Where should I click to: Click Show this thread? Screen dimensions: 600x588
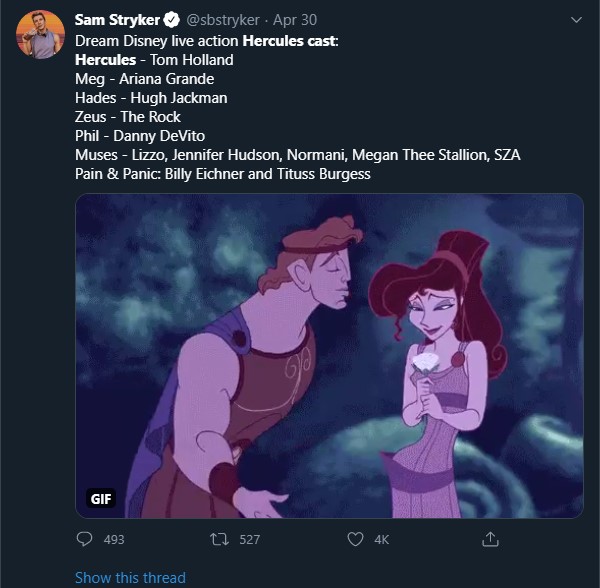(130, 577)
